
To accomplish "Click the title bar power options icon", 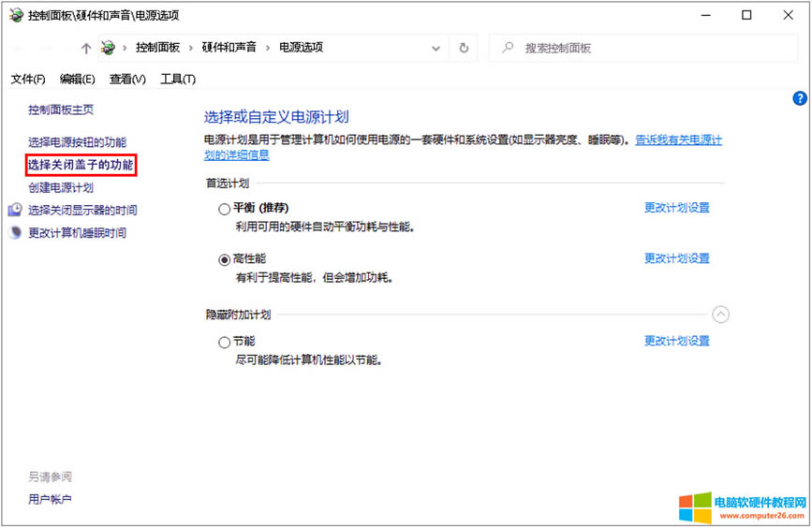I will 14,15.
